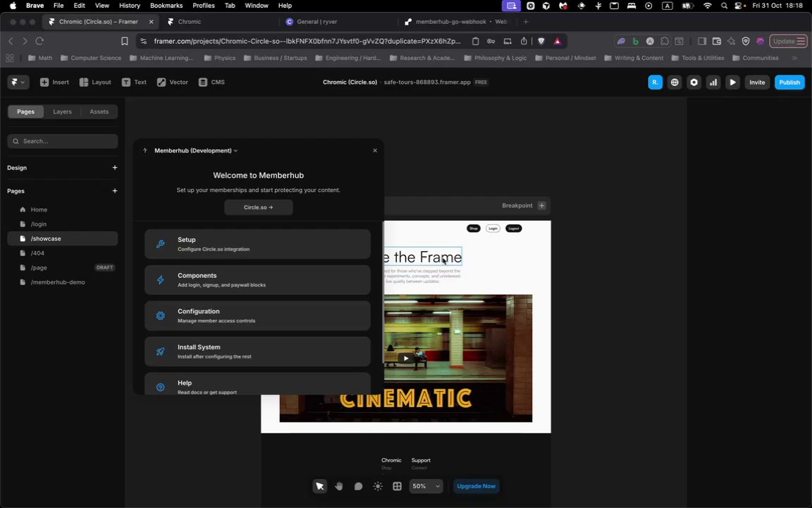Open the Physics bookmarks folder
Screen dimensions: 812x508
tap(220, 58)
